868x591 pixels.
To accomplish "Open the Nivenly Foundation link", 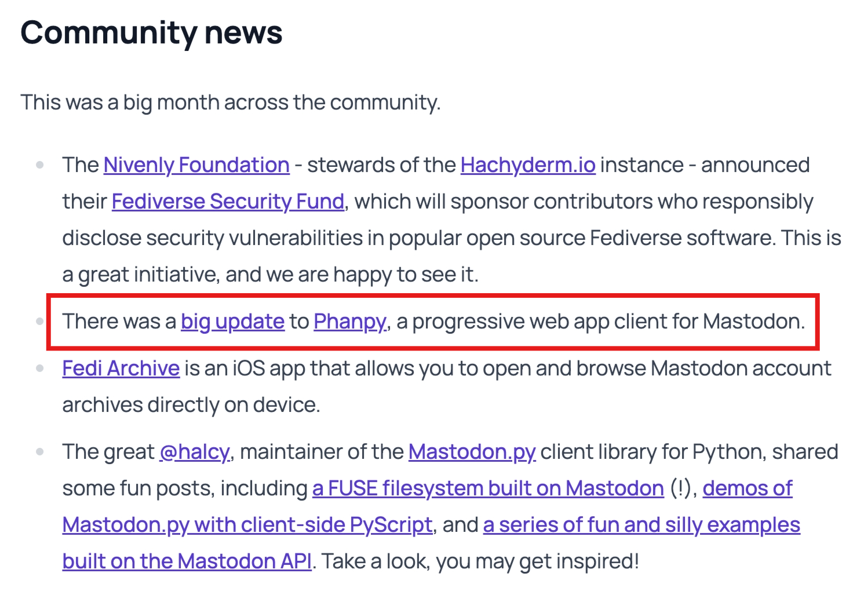I will click(x=196, y=165).
